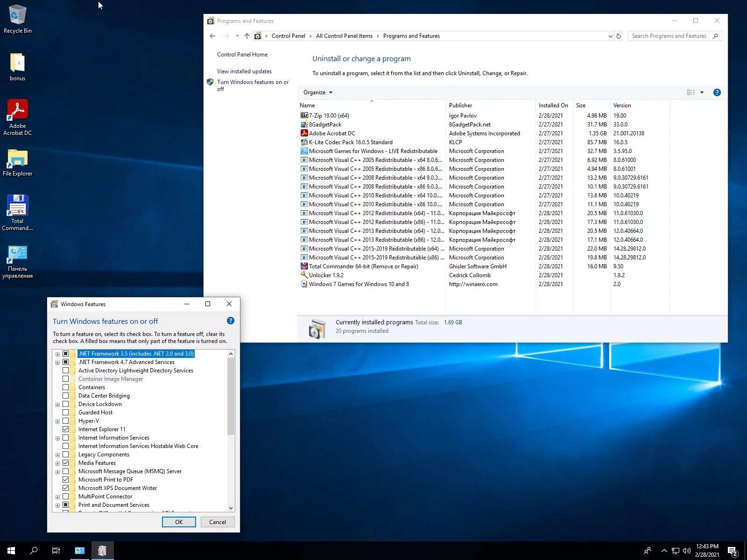Click the taskbar clock showing 12:43 PM
The width and height of the screenshot is (747, 560).
click(x=707, y=551)
